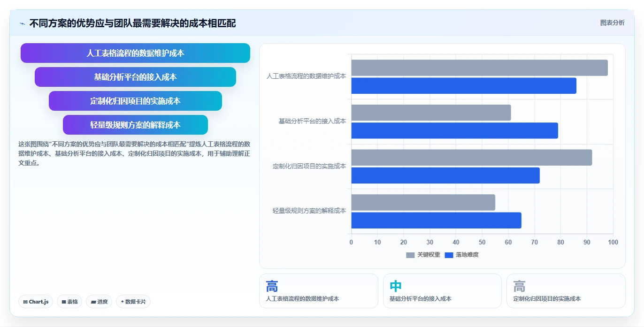Click the description paragraph under the funnel
644x327 pixels.
(x=134, y=153)
